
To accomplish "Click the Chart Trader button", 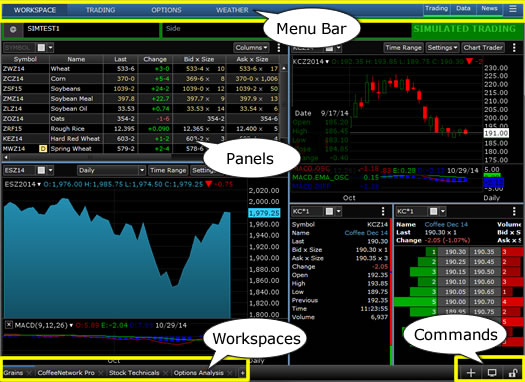I will point(483,48).
